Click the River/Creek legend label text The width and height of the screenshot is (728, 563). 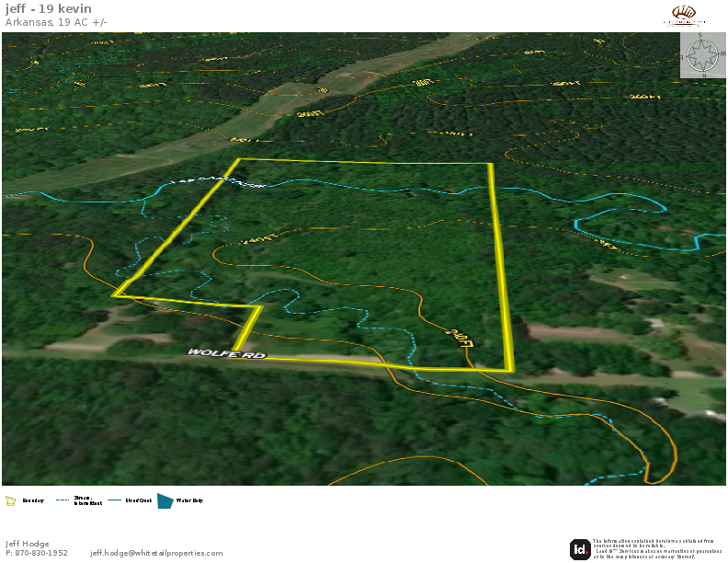point(139,501)
